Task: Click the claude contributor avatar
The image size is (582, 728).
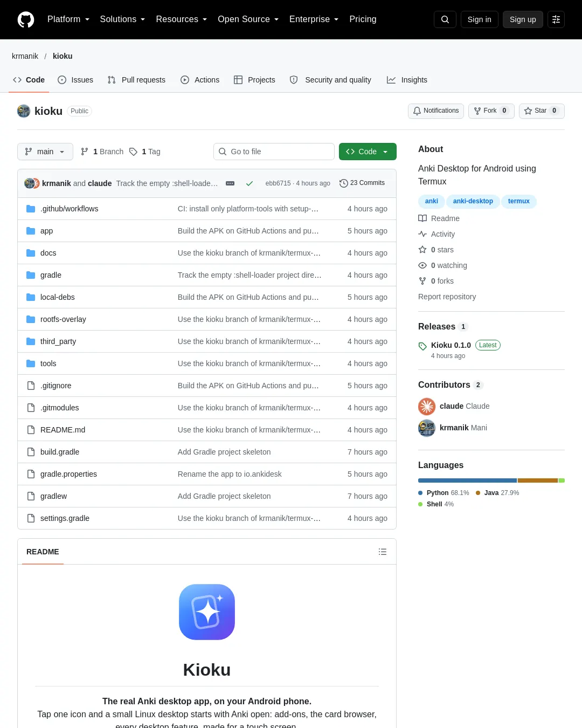Action: [427, 406]
